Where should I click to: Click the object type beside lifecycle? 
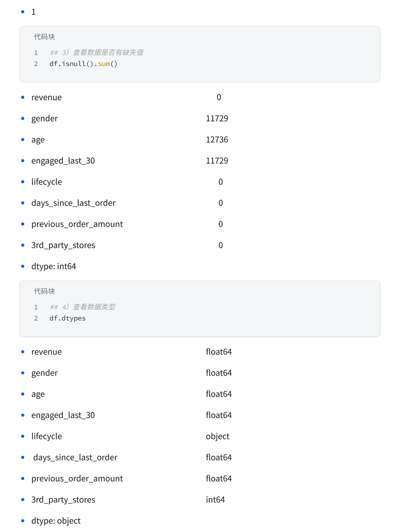click(x=218, y=436)
